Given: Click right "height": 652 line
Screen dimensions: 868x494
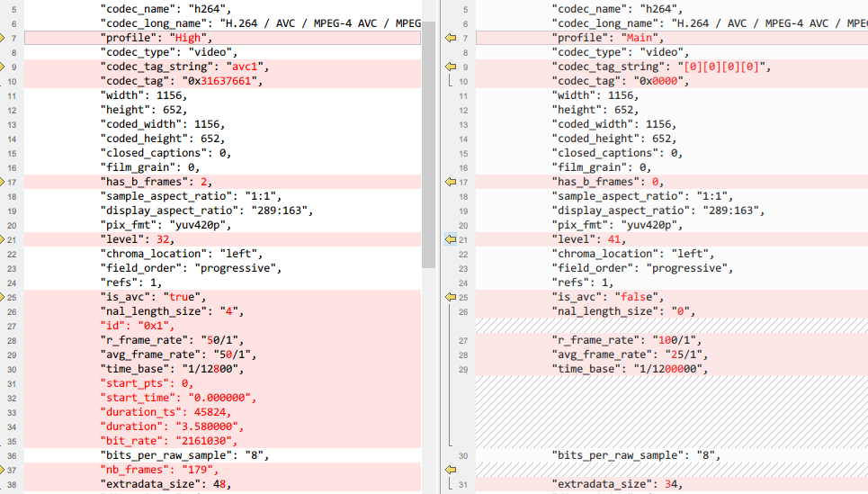Looking at the screenshot, I should click(x=672, y=110).
